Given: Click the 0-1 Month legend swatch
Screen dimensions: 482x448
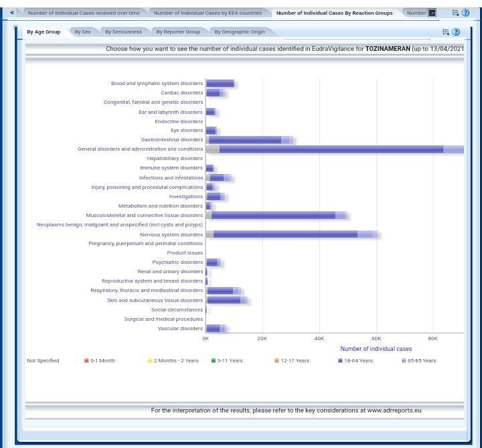Looking at the screenshot, I should [86, 361].
